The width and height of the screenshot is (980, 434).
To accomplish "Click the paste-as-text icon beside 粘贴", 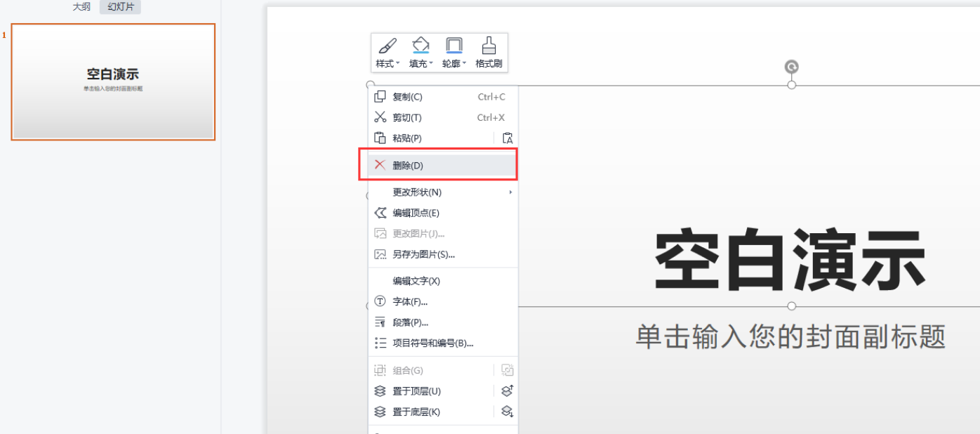I will tap(508, 138).
